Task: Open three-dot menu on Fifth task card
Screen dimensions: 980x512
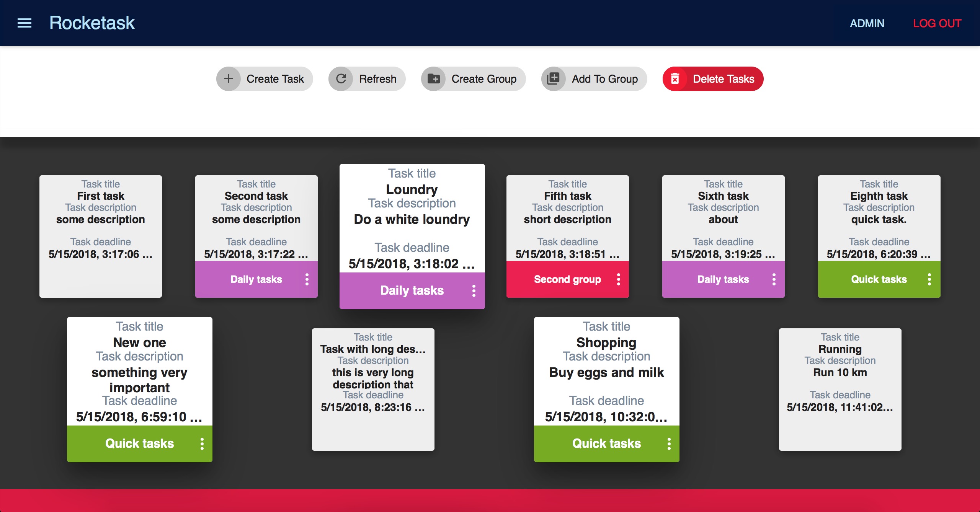Action: (x=619, y=279)
